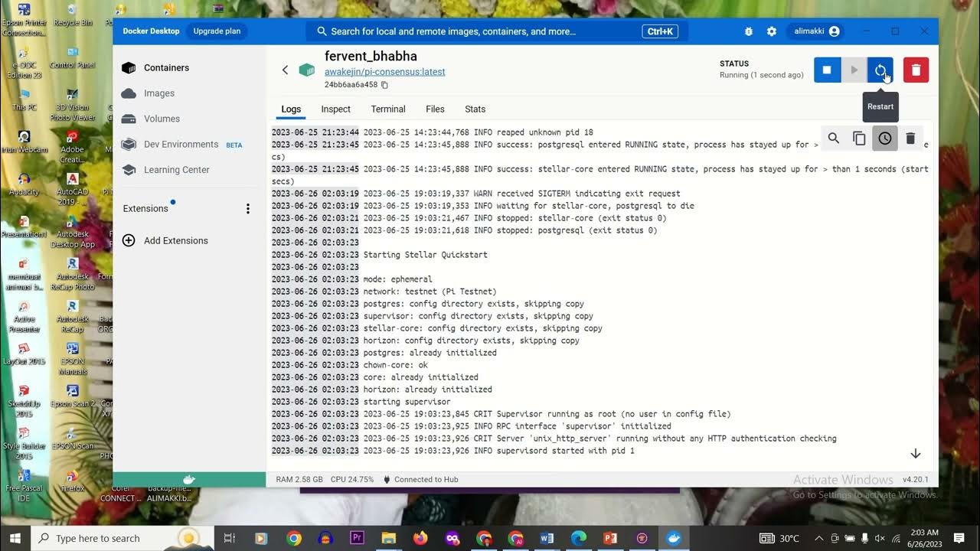Open Windows notification center
The width and height of the screenshot is (980, 551).
click(959, 538)
